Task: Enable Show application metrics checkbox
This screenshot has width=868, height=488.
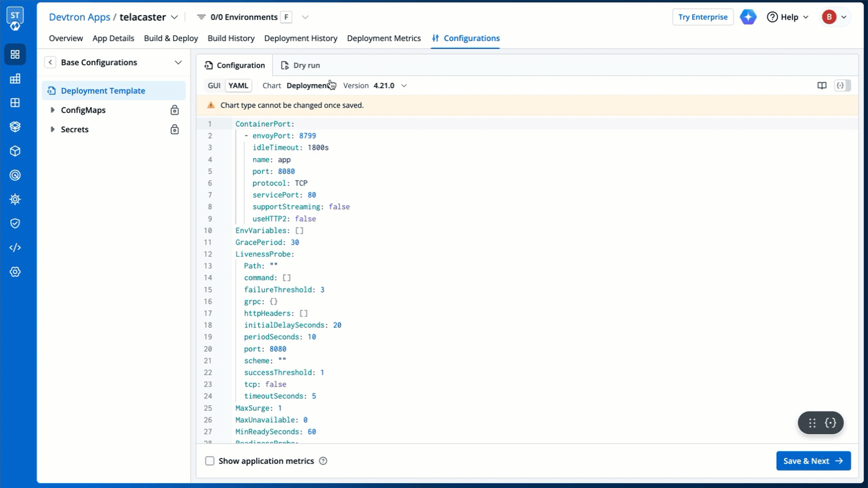Action: [210, 461]
